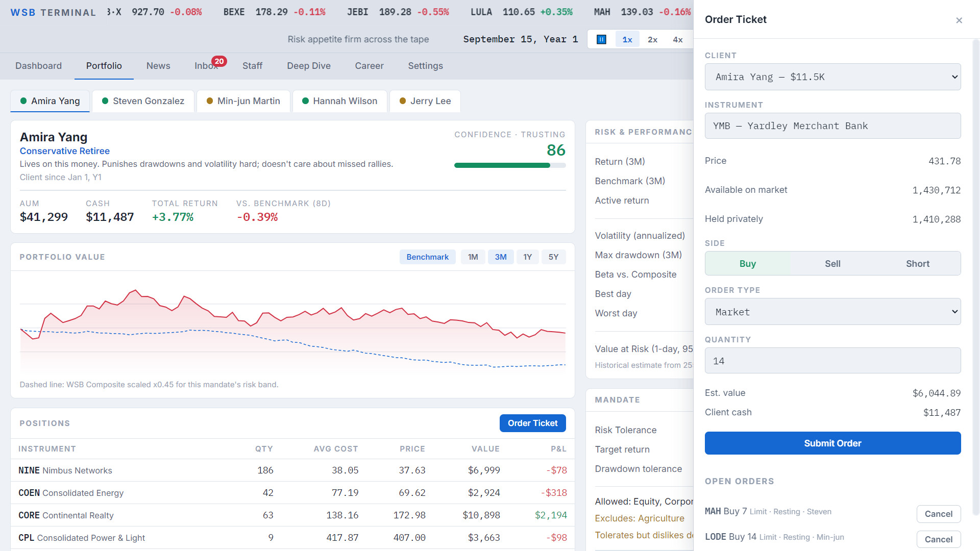Show the 3M chart range

[x=500, y=257]
